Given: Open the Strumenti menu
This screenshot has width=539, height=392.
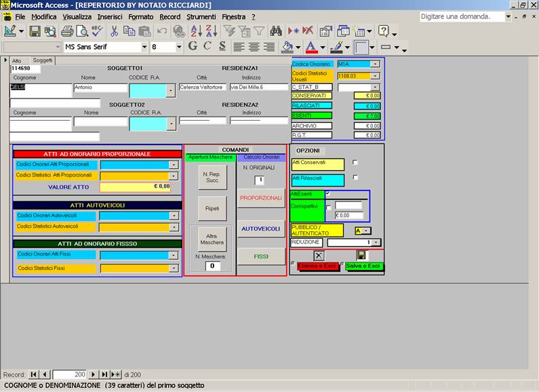Looking at the screenshot, I should point(201,16).
